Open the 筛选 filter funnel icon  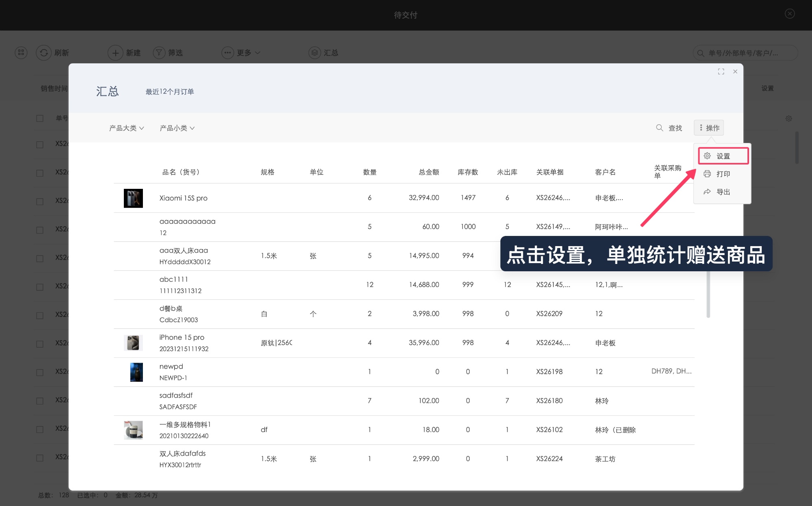tap(159, 53)
